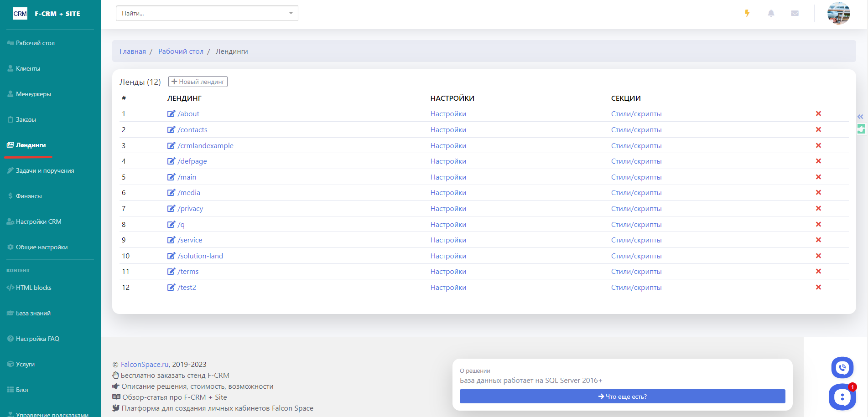Open Настройки link for /crmlandexample
Viewport: 868px width, 417px height.
pyautogui.click(x=448, y=146)
